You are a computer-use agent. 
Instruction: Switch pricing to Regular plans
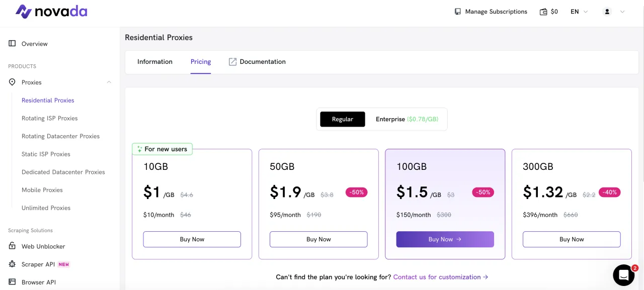click(x=342, y=119)
